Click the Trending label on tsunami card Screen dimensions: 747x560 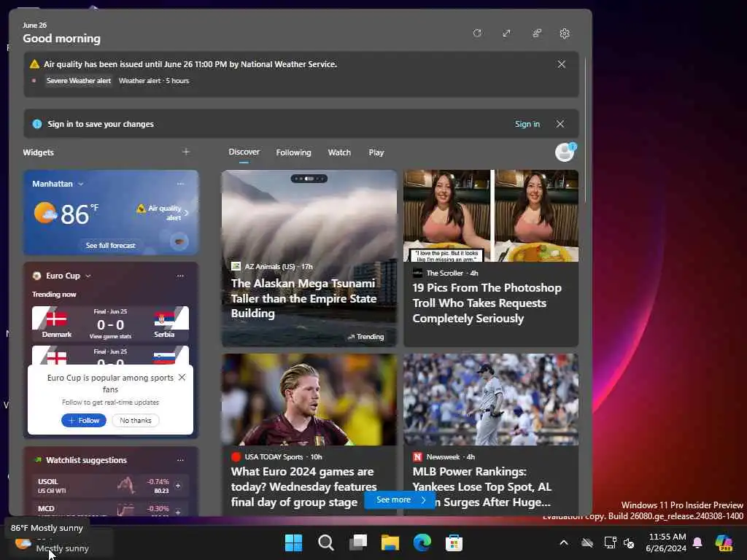[366, 337]
